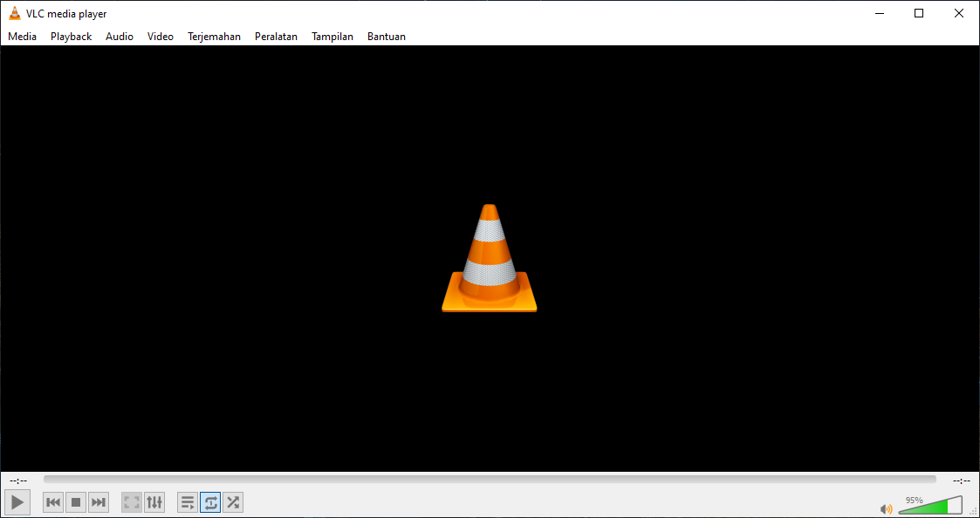
Task: Enable random playback shuffle
Action: tap(232, 501)
